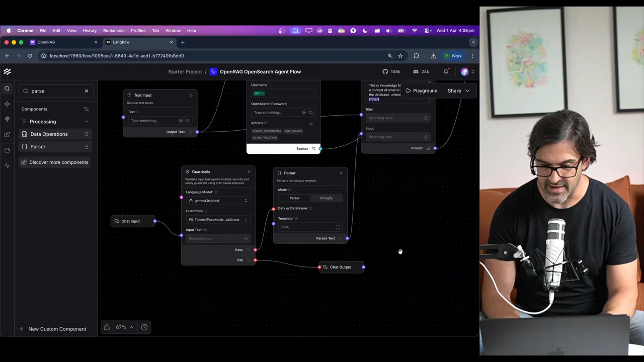The image size is (644, 362).
Task: Open the Guardrails PII, Tokens/Passwords dropdown
Action: 218,220
